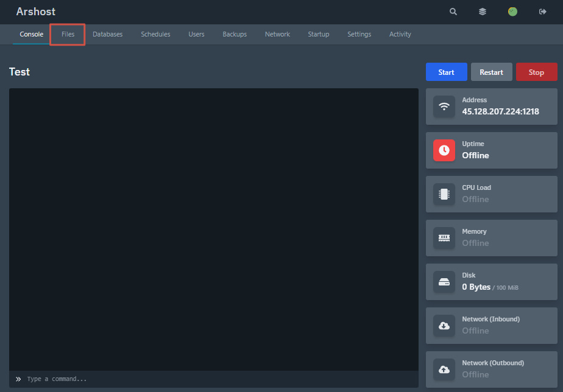Click the Address label
Viewport: 563px width, 392px height.
pyautogui.click(x=474, y=100)
